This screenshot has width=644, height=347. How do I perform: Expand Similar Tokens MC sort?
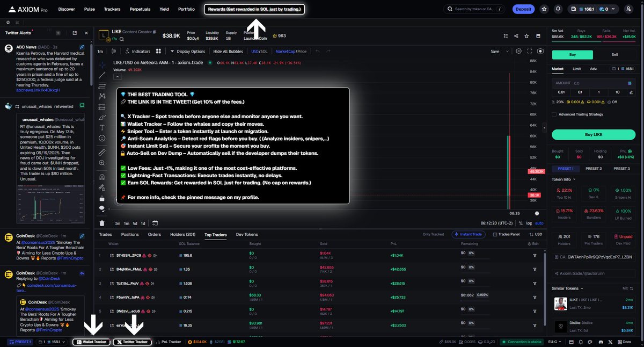tap(627, 288)
